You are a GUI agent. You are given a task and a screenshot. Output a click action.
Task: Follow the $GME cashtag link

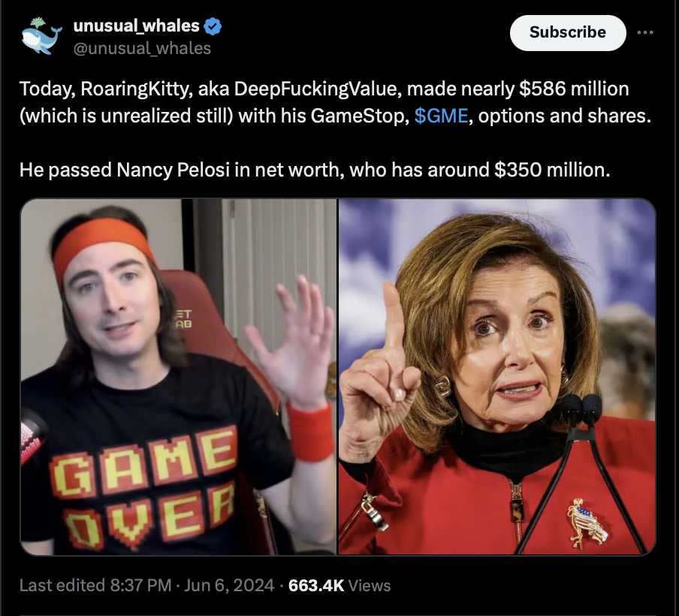point(441,116)
